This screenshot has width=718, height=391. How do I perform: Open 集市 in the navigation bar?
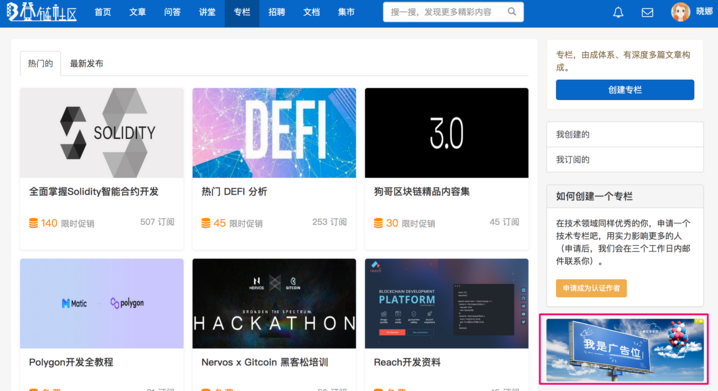[346, 12]
